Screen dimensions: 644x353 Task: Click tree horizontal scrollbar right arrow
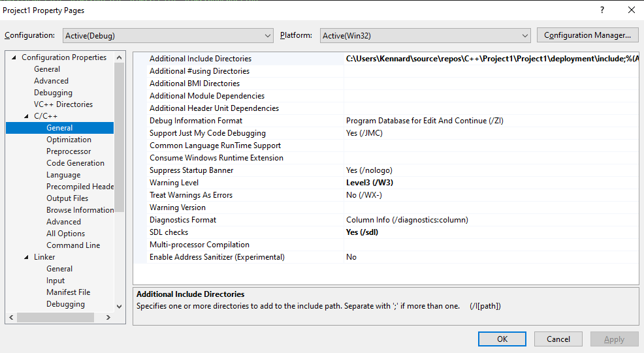click(x=109, y=318)
